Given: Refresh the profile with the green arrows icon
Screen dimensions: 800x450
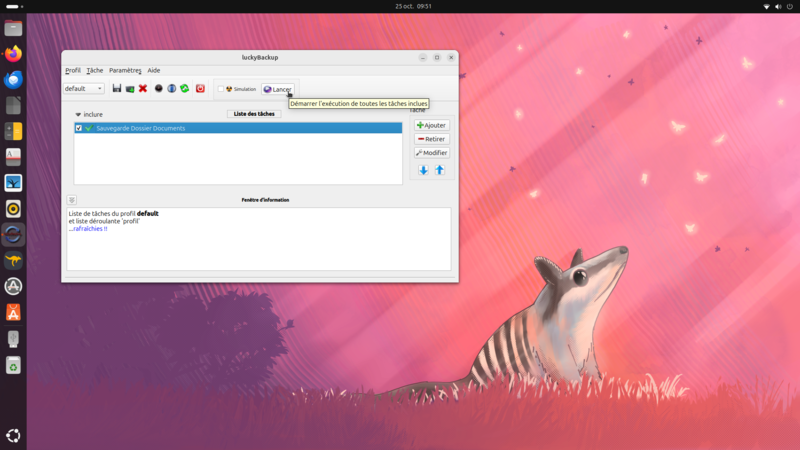Looking at the screenshot, I should (x=185, y=88).
